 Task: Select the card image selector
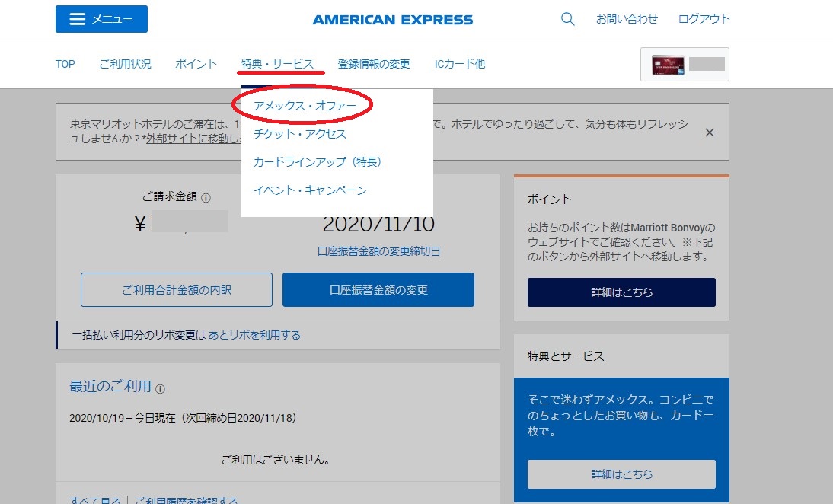pos(685,64)
